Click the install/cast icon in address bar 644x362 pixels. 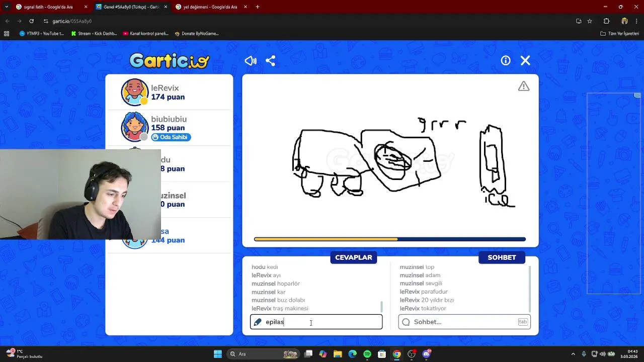point(579,21)
